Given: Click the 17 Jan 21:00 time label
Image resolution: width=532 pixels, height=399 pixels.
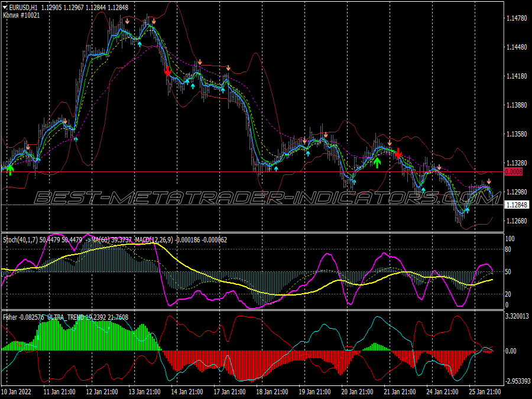Looking at the screenshot, I should coord(229,392).
